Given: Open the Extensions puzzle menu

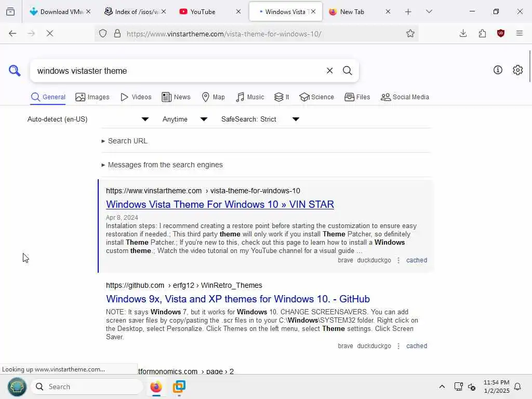Looking at the screenshot, I should pos(482,33).
